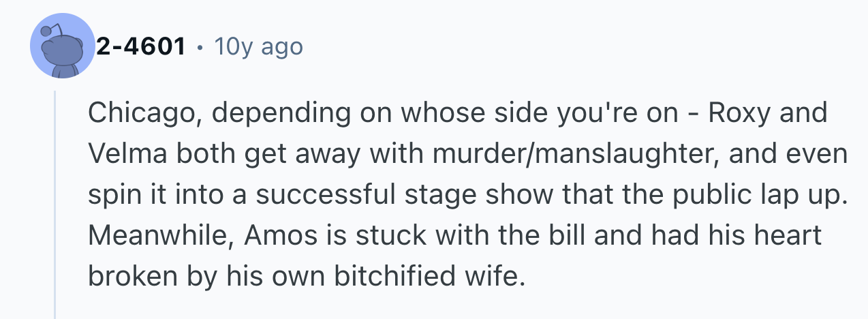Viewport: 868px width, 319px height.
Task: Click the name "Amos" in the comment
Action: click(270, 236)
